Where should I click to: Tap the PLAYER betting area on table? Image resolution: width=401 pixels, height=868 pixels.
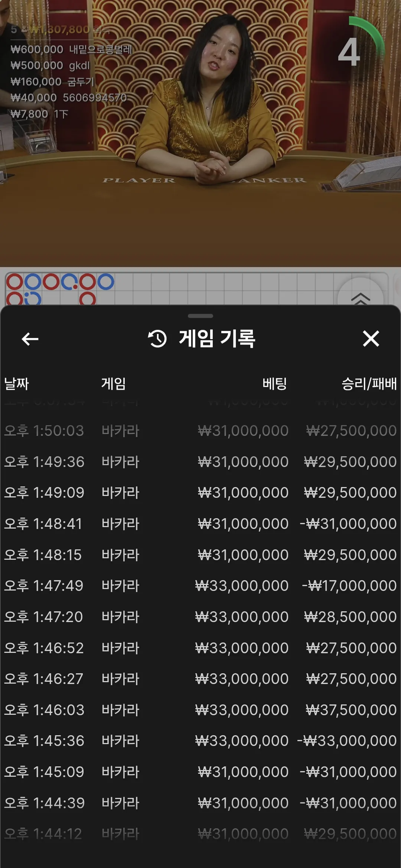pyautogui.click(x=139, y=180)
